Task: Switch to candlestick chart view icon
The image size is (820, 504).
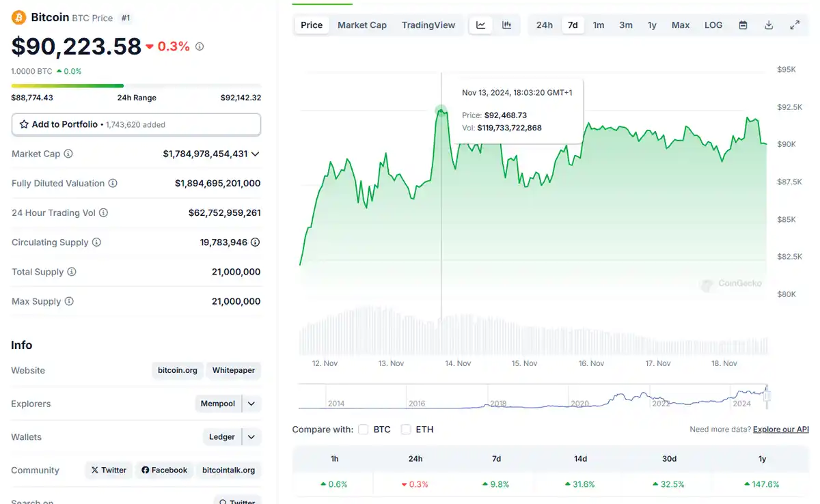Action: [506, 25]
